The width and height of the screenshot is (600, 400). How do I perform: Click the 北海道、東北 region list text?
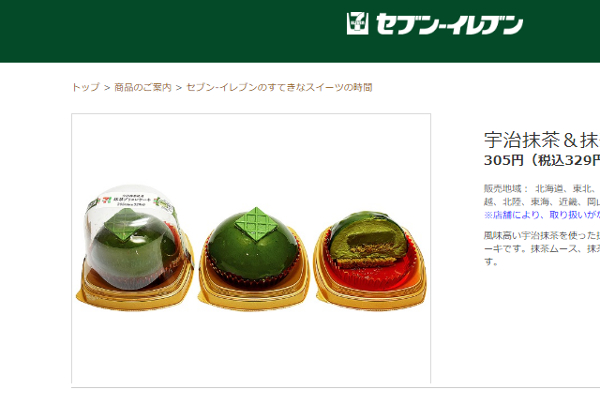point(567,188)
